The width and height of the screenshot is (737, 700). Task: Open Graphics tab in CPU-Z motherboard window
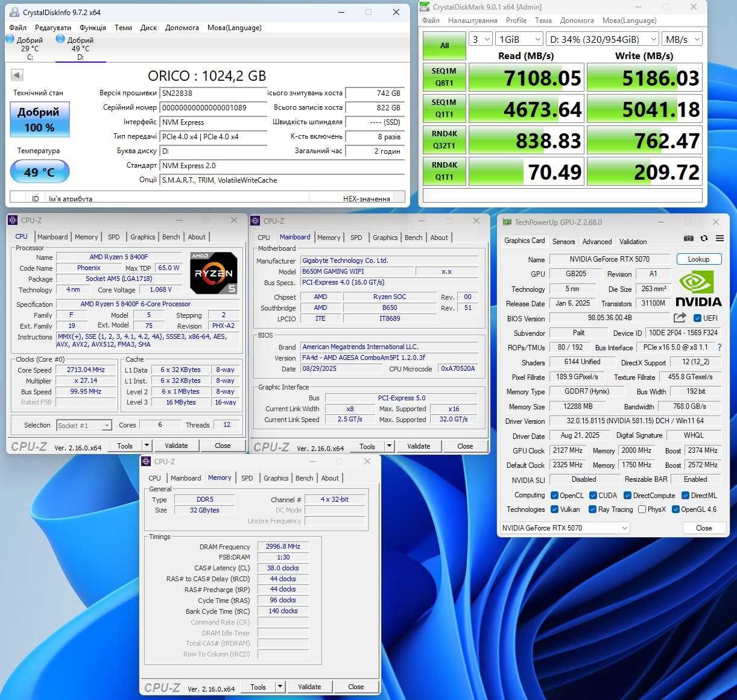pos(385,238)
